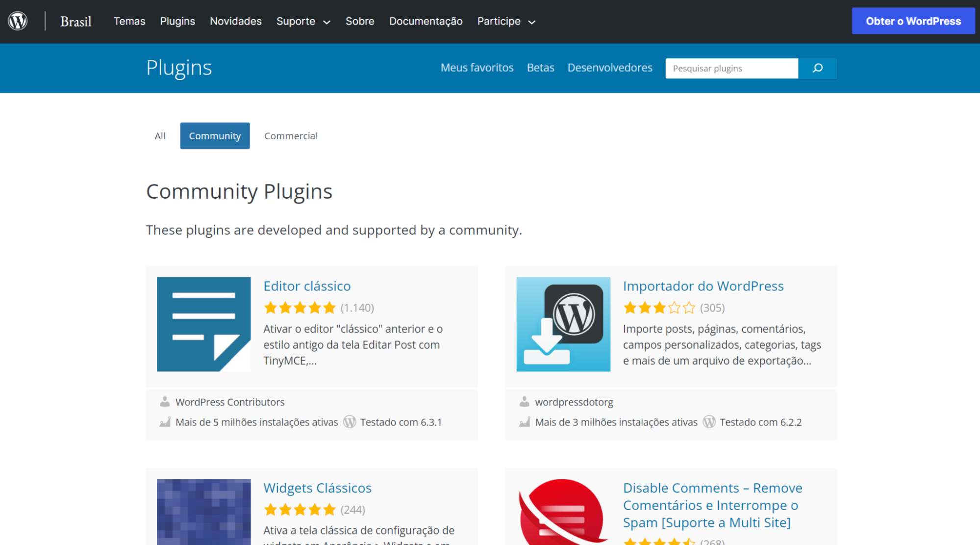Open the Temas menu item
This screenshot has height=545, width=980.
(129, 21)
